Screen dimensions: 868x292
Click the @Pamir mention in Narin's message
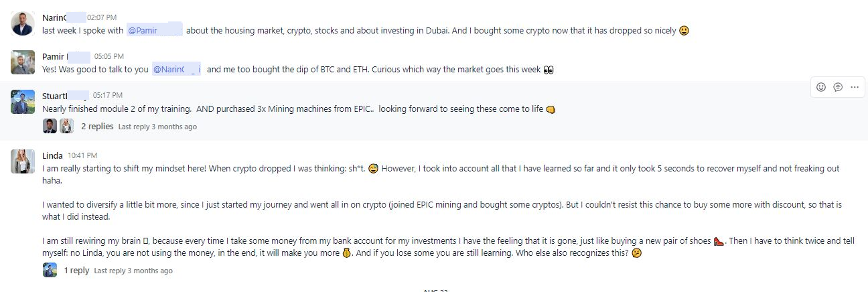[154, 30]
